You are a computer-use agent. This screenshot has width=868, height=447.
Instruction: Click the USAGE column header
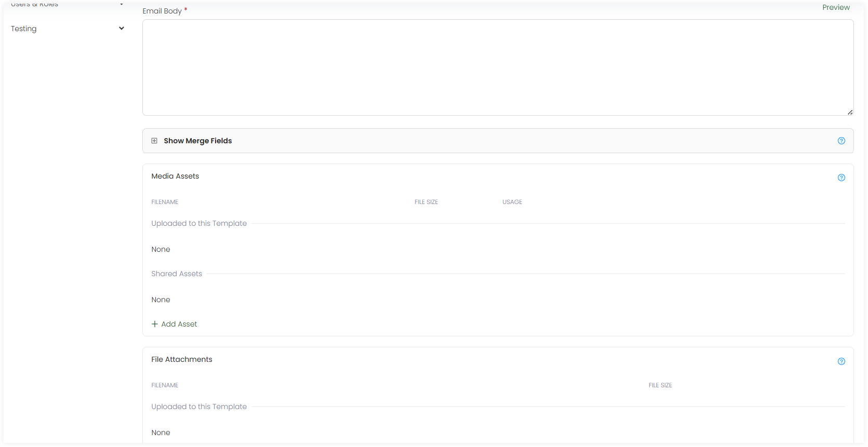tap(512, 202)
